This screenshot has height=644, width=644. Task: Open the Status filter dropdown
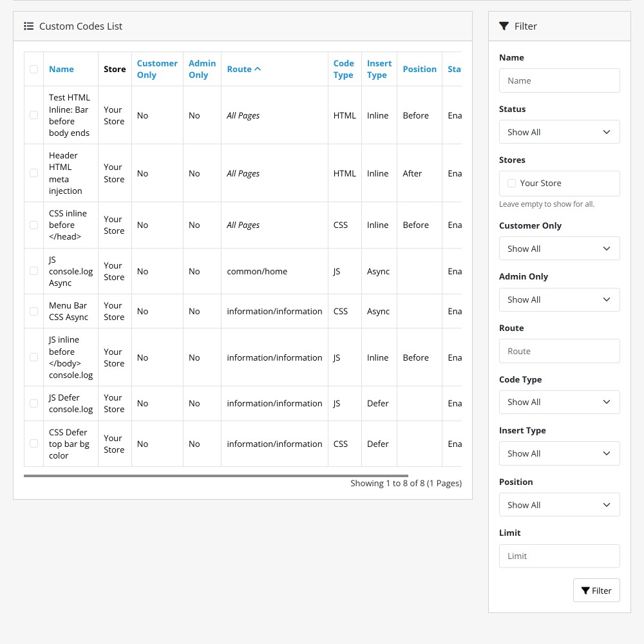(x=559, y=132)
